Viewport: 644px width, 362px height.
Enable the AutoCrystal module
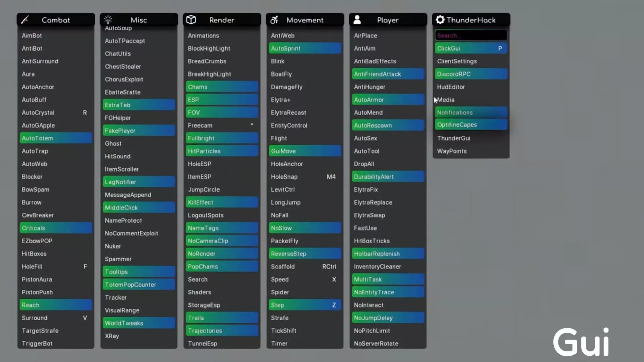[56, 113]
